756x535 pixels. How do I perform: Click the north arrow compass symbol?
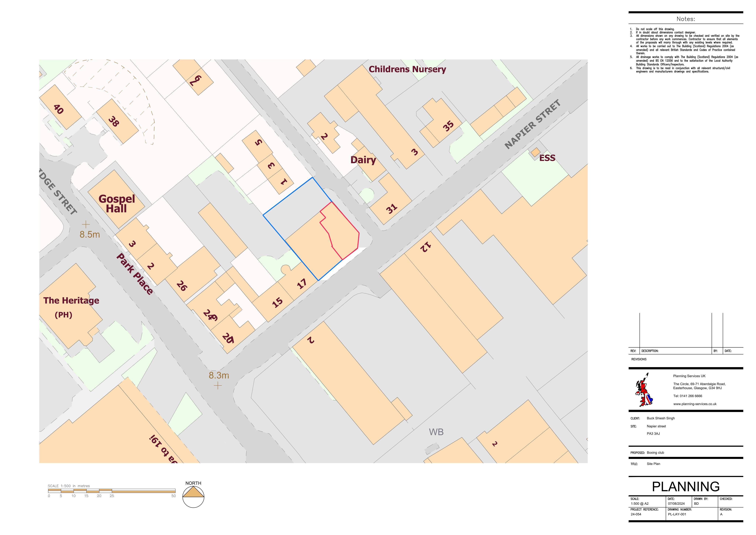(x=193, y=496)
